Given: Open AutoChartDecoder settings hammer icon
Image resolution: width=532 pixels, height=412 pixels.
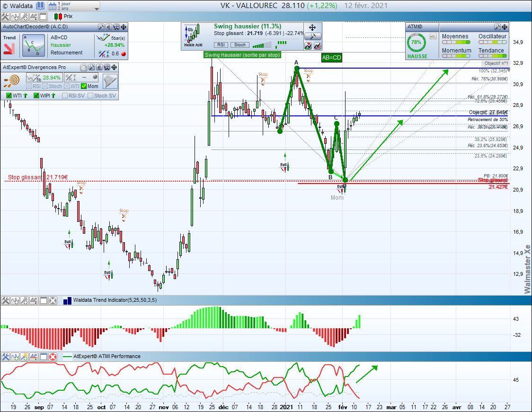Looking at the screenshot, I should click(101, 27).
